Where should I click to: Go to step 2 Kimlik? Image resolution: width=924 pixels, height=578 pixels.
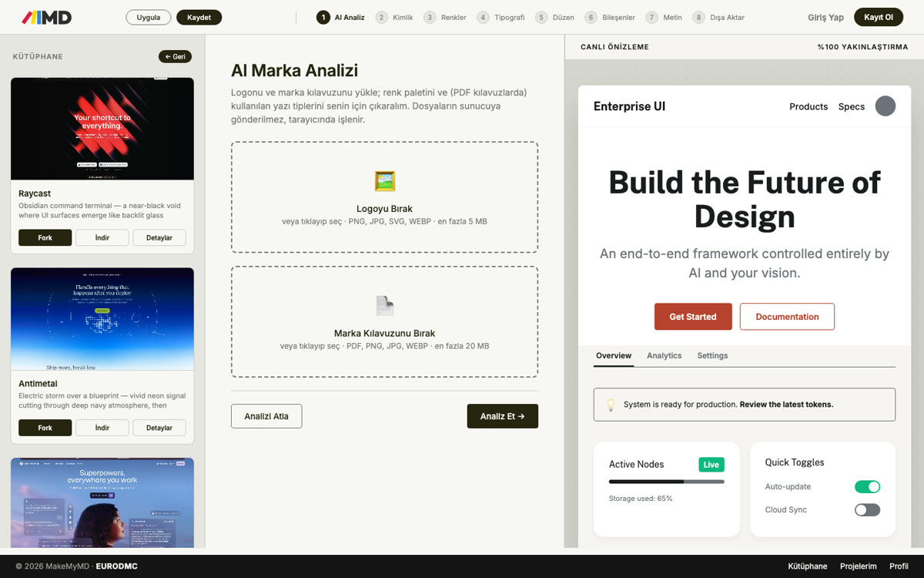(x=395, y=17)
